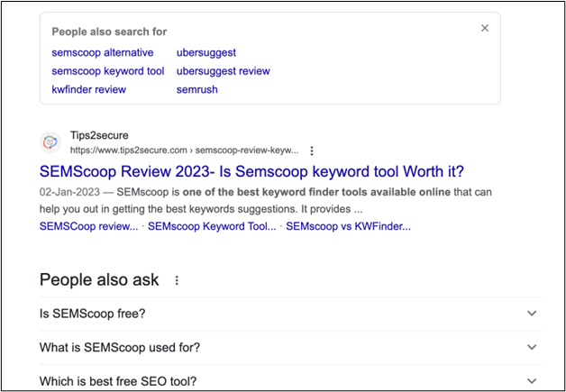Open semscoop keyword tool search suggestion
Screen dimensions: 566x392
tap(108, 71)
